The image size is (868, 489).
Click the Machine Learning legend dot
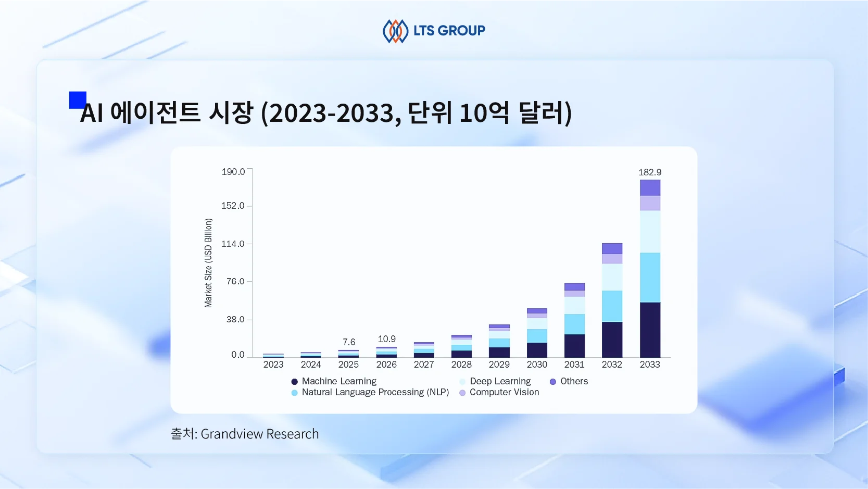pyautogui.click(x=295, y=382)
